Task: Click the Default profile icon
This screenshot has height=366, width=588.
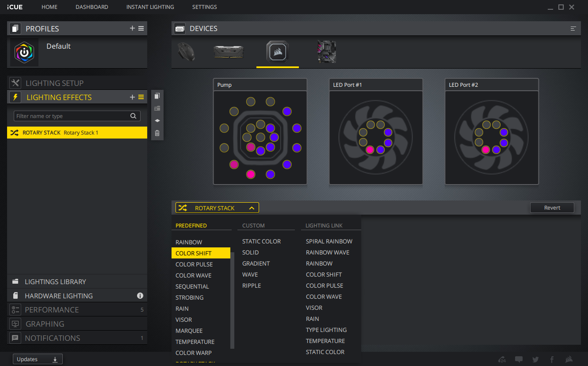Action: click(x=24, y=53)
